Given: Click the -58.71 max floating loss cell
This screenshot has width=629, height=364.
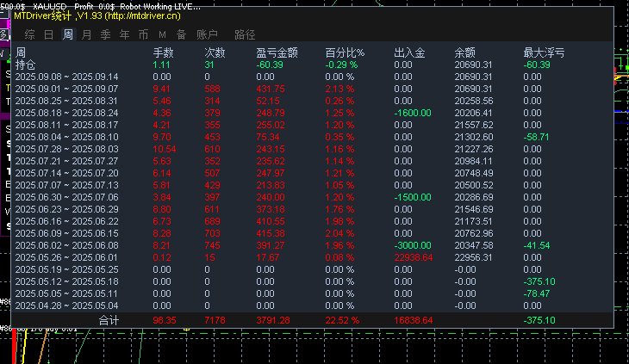Looking at the screenshot, I should (x=536, y=137).
